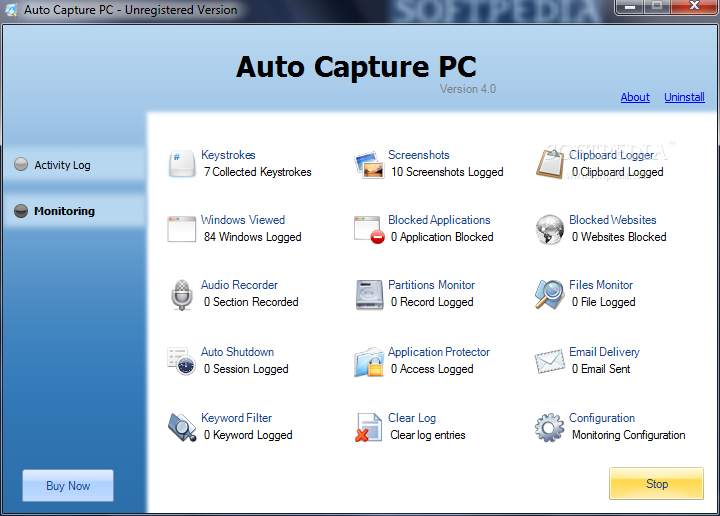Open the Application Protector title link
The height and width of the screenshot is (516, 720).
(x=439, y=352)
